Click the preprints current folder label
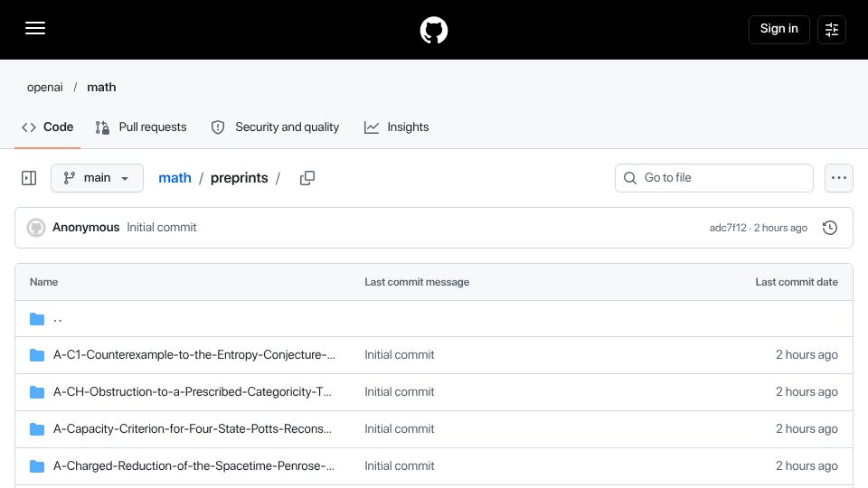This screenshot has height=488, width=868. (x=239, y=178)
